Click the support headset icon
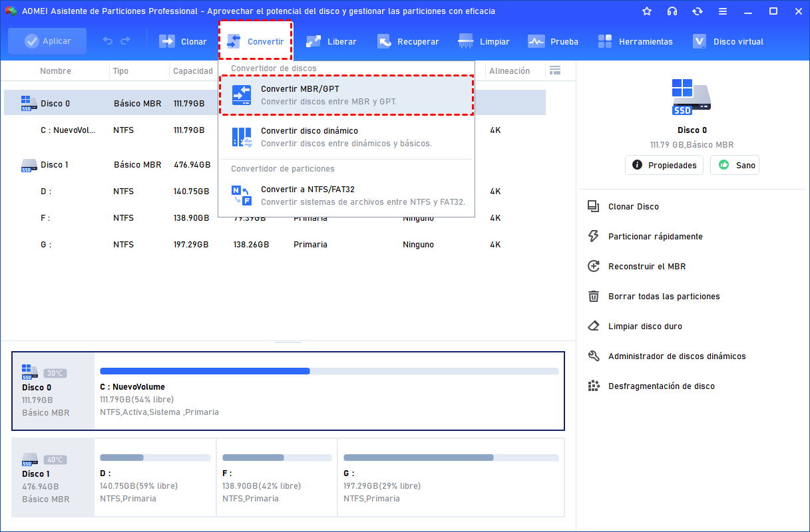Screen dimensions: 810x532 click(x=672, y=11)
